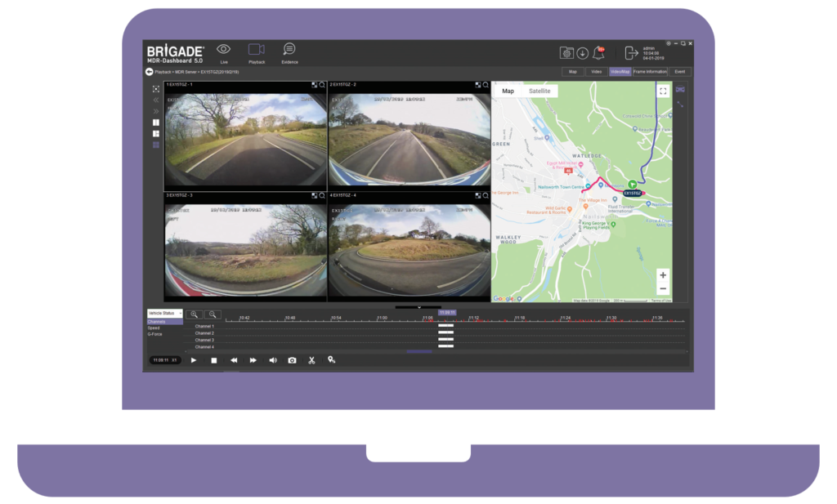This screenshot has height=504, width=837.
Task: Click the EX15TGZ-3 camera video feed
Action: click(x=245, y=248)
